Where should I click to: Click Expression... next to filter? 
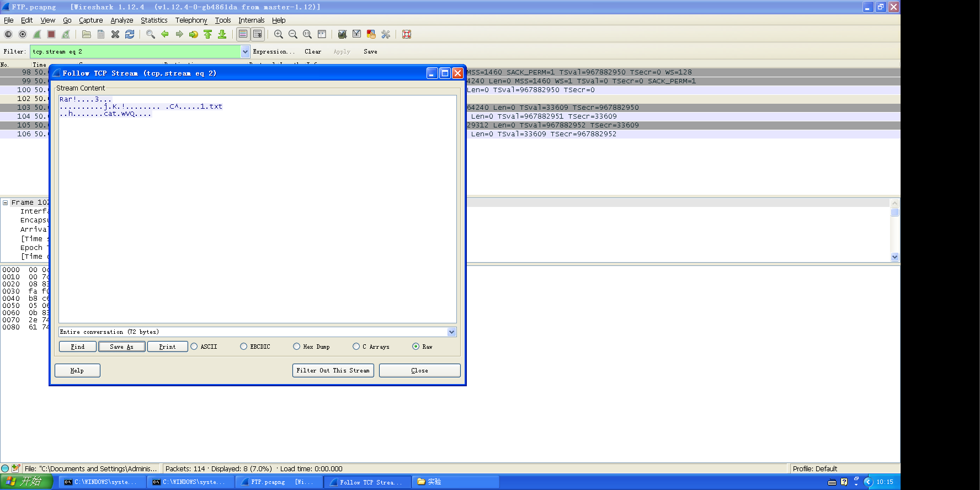(274, 51)
